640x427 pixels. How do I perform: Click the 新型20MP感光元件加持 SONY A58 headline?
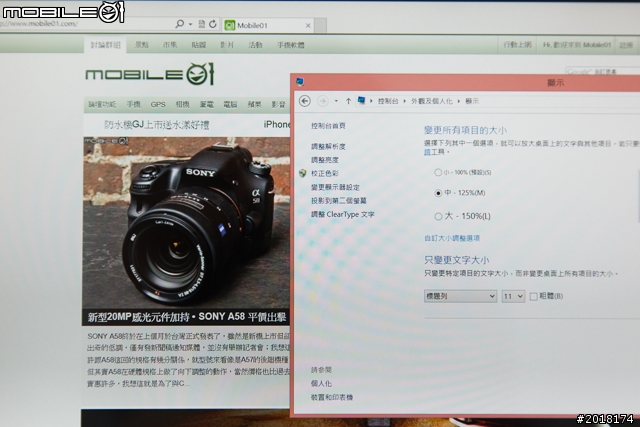click(187, 317)
